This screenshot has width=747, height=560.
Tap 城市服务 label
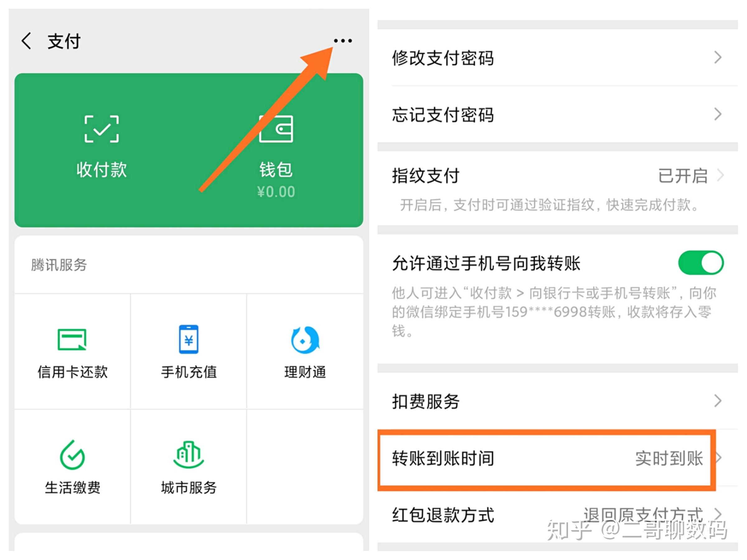click(189, 488)
